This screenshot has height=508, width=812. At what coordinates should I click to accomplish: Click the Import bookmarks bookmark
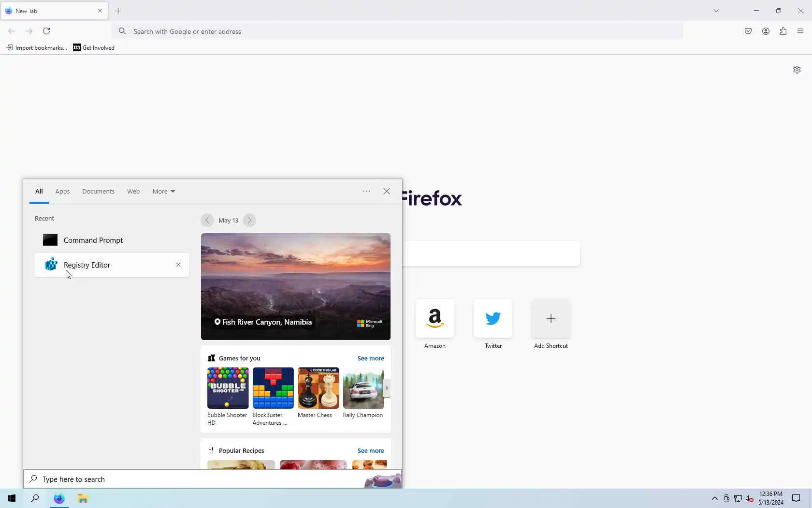(37, 47)
